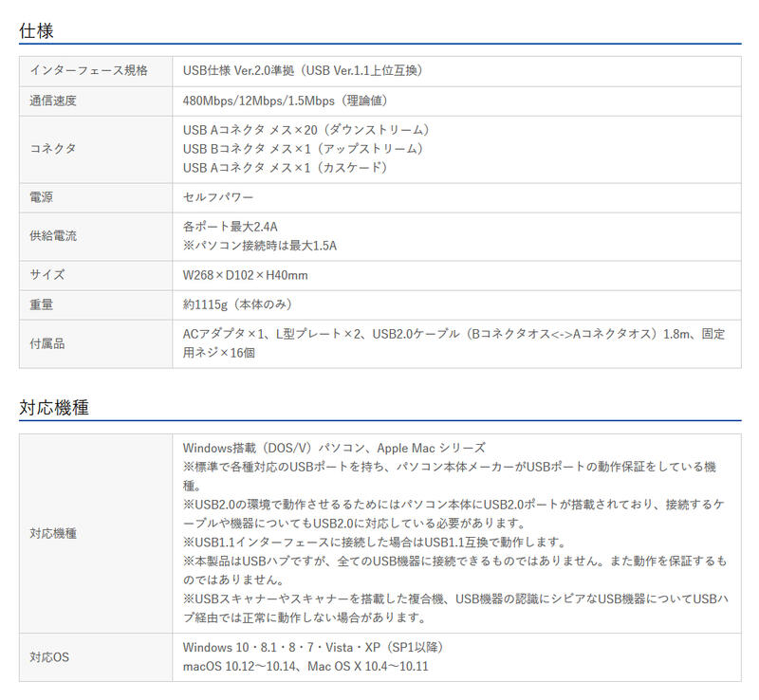Click the 付属品 row label
The height and width of the screenshot is (700, 759).
tap(46, 343)
